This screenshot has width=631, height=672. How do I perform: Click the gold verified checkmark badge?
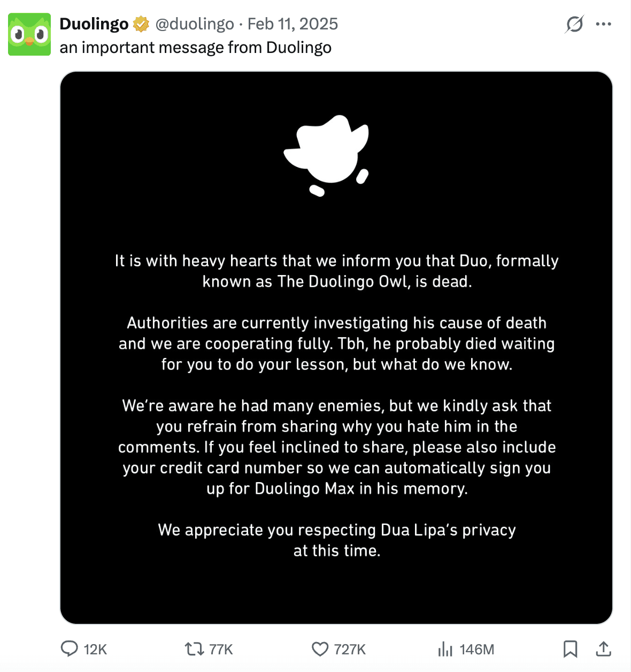[x=140, y=24]
